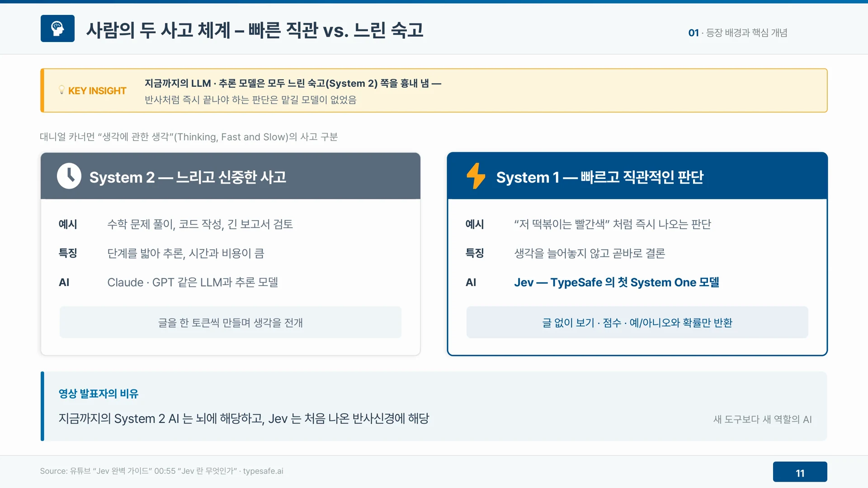Click the Source citation with typesafe.ai
The height and width of the screenshot is (488, 868).
162,471
